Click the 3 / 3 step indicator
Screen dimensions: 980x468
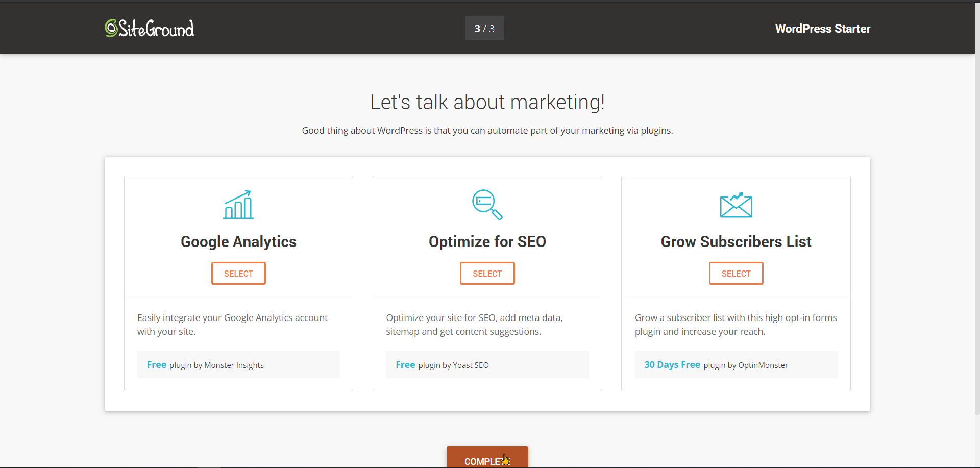click(x=484, y=28)
